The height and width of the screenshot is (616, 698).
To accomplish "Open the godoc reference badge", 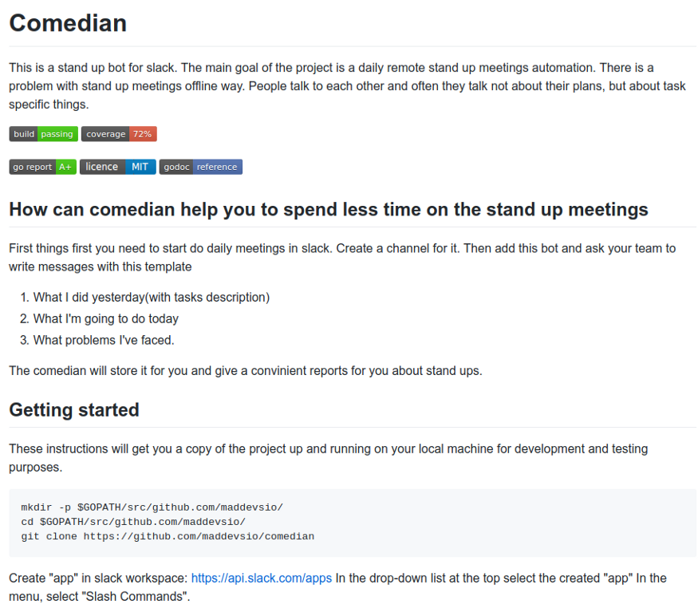I will [201, 167].
